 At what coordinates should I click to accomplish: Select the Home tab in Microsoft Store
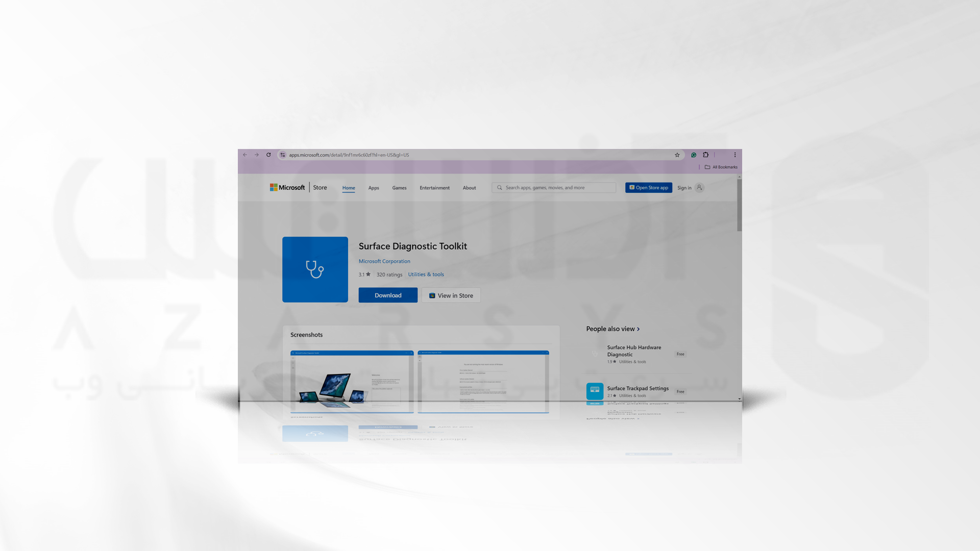tap(348, 187)
